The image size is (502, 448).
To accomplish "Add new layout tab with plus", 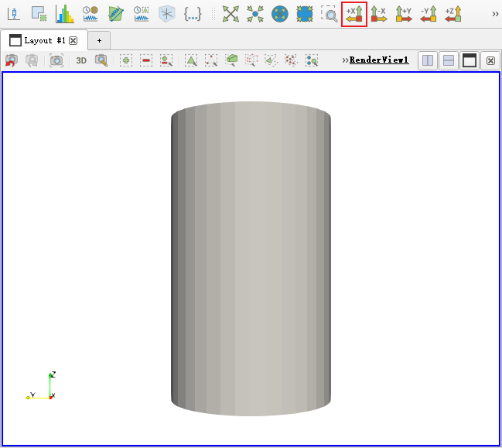I will (x=99, y=40).
